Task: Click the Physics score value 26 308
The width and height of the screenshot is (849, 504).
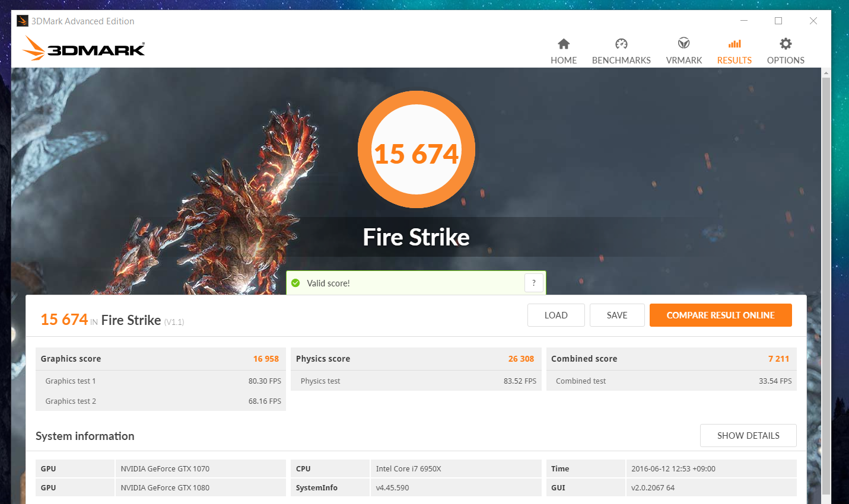Action: pyautogui.click(x=521, y=359)
